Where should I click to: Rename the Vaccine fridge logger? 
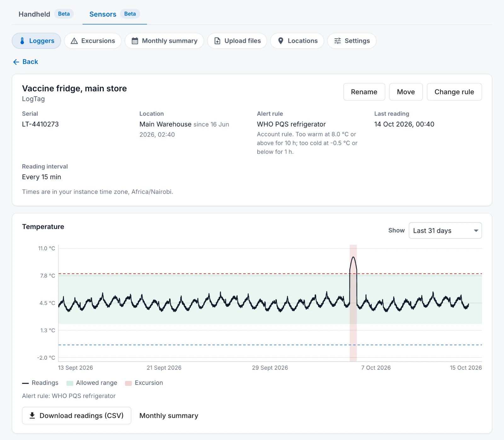(364, 92)
